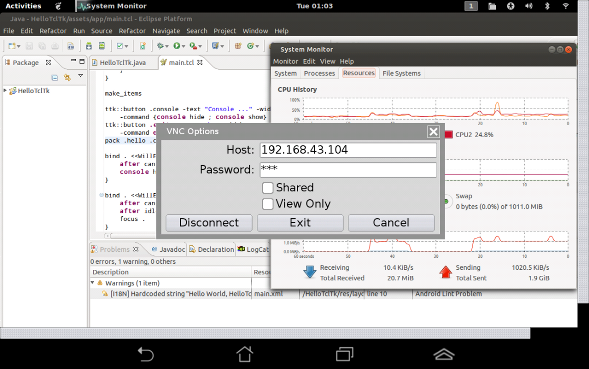This screenshot has height=369, width=589.
Task: Toggle the code fold marker beside bind line
Action: point(101,195)
